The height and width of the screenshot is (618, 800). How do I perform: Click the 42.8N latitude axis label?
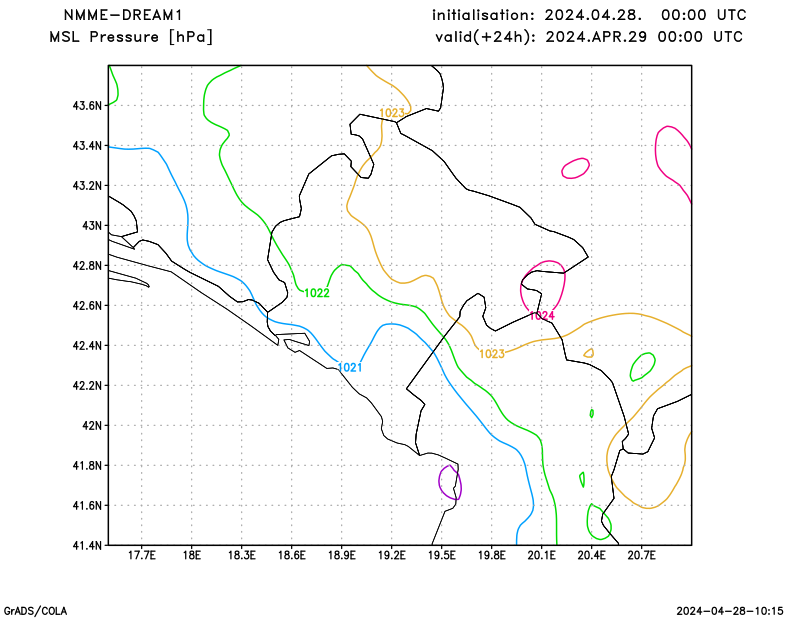coord(87,266)
